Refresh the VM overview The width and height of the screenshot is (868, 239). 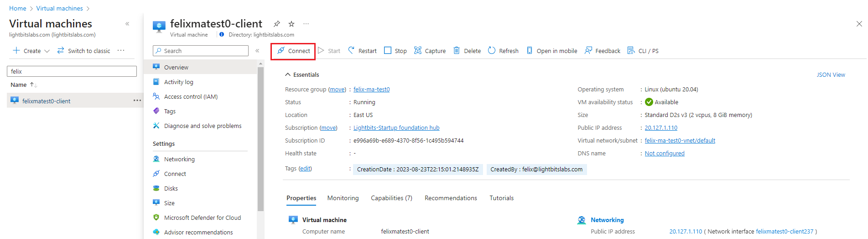click(503, 51)
